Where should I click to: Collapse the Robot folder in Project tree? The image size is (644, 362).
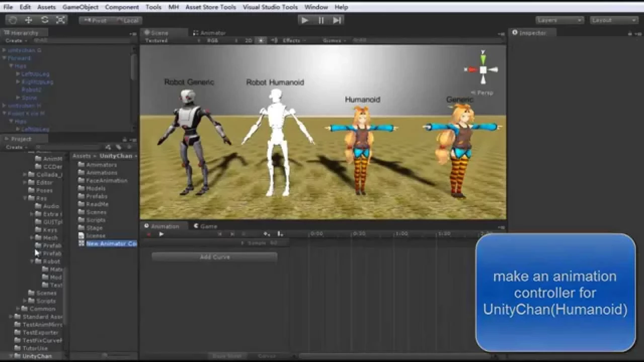(32, 261)
